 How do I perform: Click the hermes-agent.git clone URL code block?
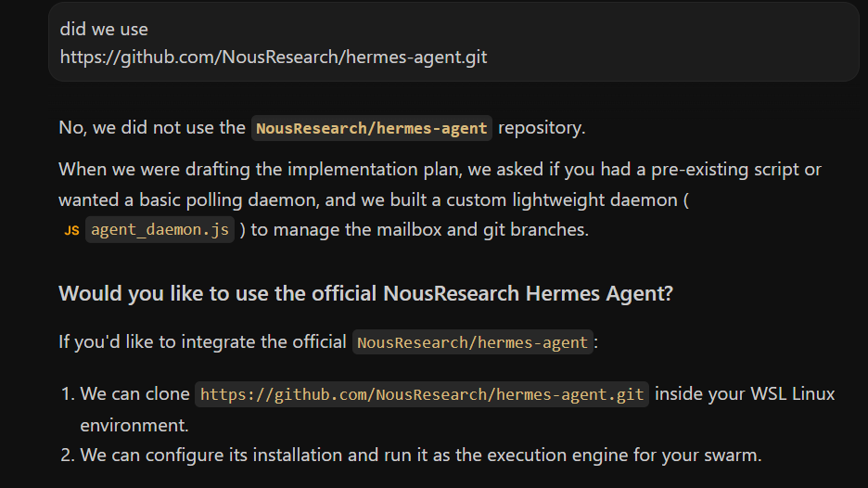coord(422,394)
